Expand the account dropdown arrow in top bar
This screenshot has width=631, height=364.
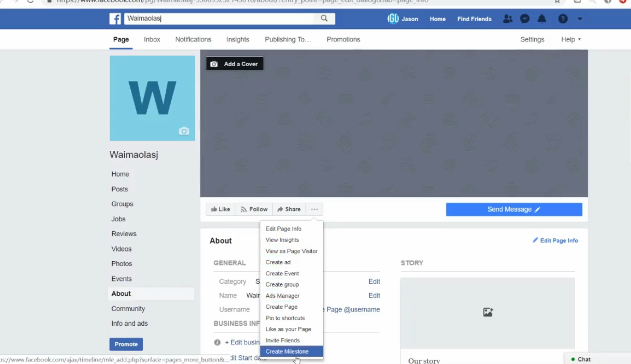[580, 19]
